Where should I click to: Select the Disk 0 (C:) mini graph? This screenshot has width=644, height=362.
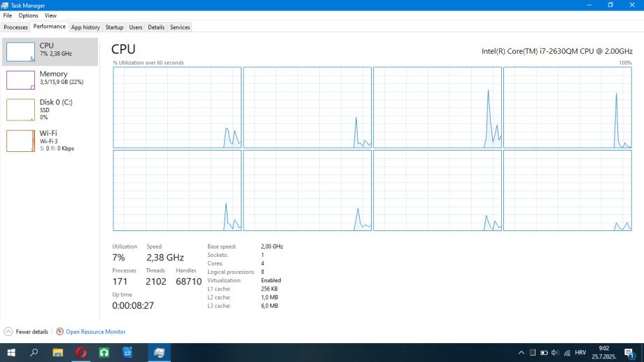tap(20, 110)
